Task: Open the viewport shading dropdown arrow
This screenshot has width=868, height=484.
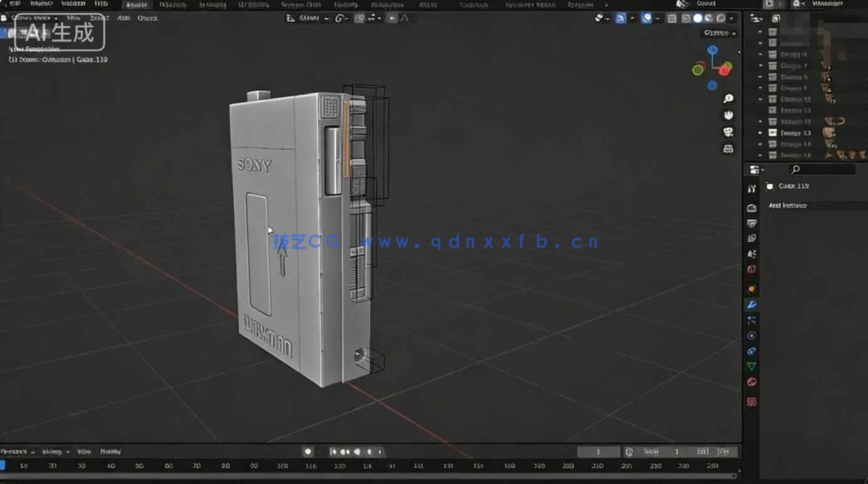Action: click(x=730, y=18)
